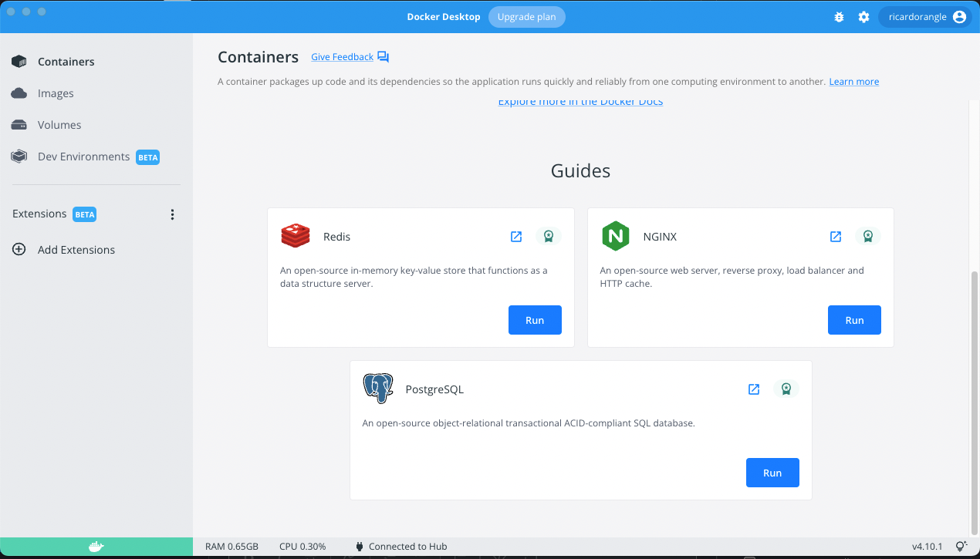Image resolution: width=980 pixels, height=559 pixels.
Task: Open Extensions three-dot options menu
Action: (x=172, y=214)
